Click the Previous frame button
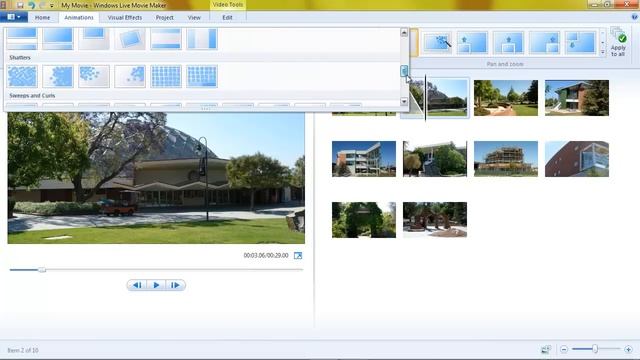Screen dimensions: 640x360 (x=137, y=285)
